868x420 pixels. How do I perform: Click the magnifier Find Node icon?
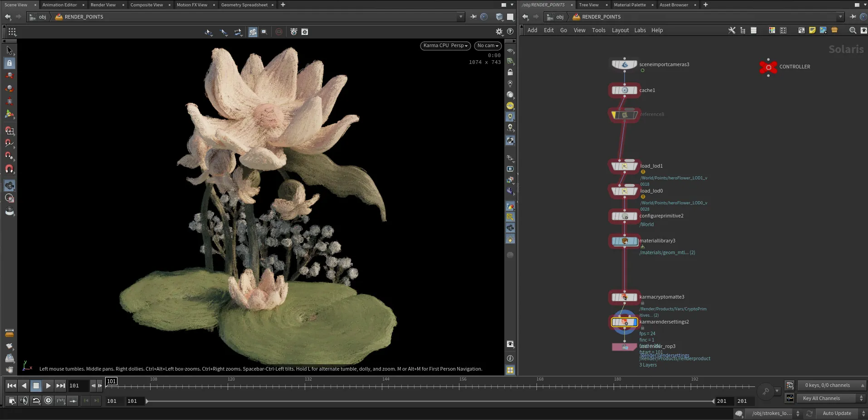853,30
